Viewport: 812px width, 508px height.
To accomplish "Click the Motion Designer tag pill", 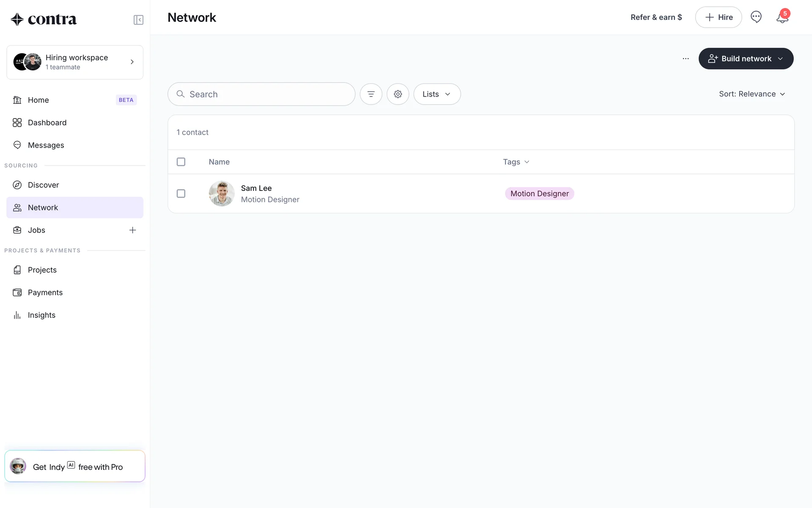I will [x=539, y=193].
